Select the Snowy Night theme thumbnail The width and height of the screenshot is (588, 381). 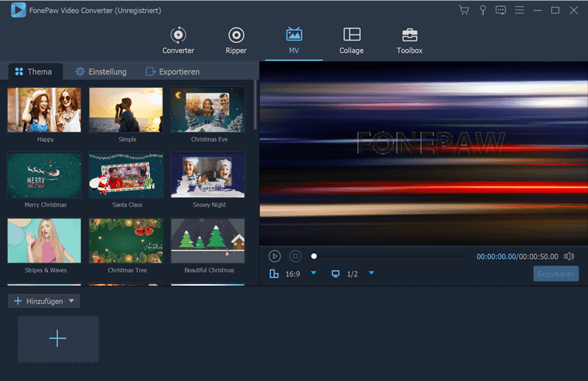[x=208, y=175]
